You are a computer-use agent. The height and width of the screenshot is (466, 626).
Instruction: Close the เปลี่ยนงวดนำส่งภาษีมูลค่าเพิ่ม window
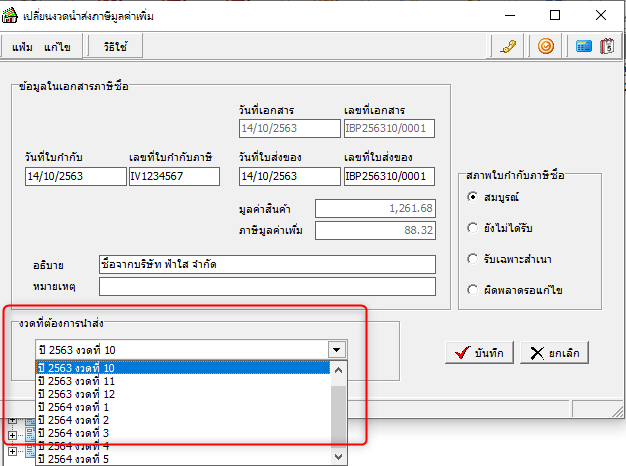[601, 15]
